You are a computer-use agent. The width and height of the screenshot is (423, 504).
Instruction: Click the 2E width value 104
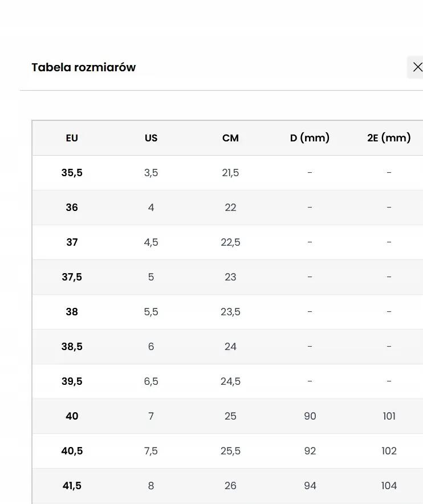point(389,485)
